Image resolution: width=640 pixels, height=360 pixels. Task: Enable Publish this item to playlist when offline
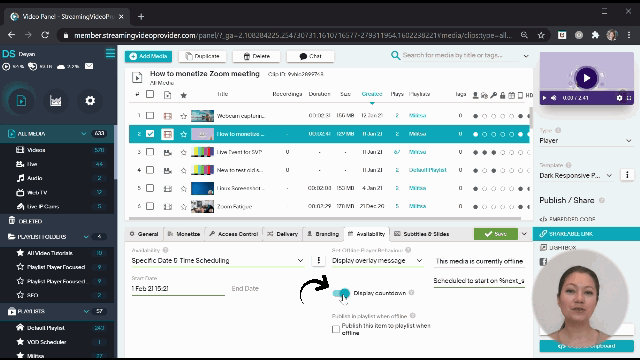(336, 329)
